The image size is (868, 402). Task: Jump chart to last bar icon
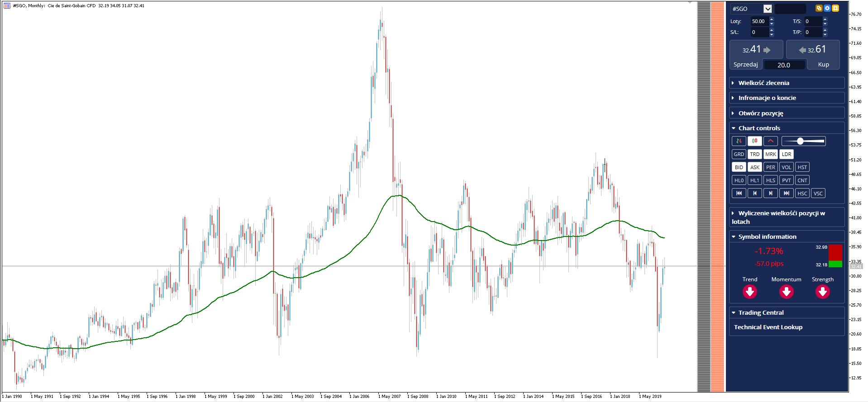[786, 193]
